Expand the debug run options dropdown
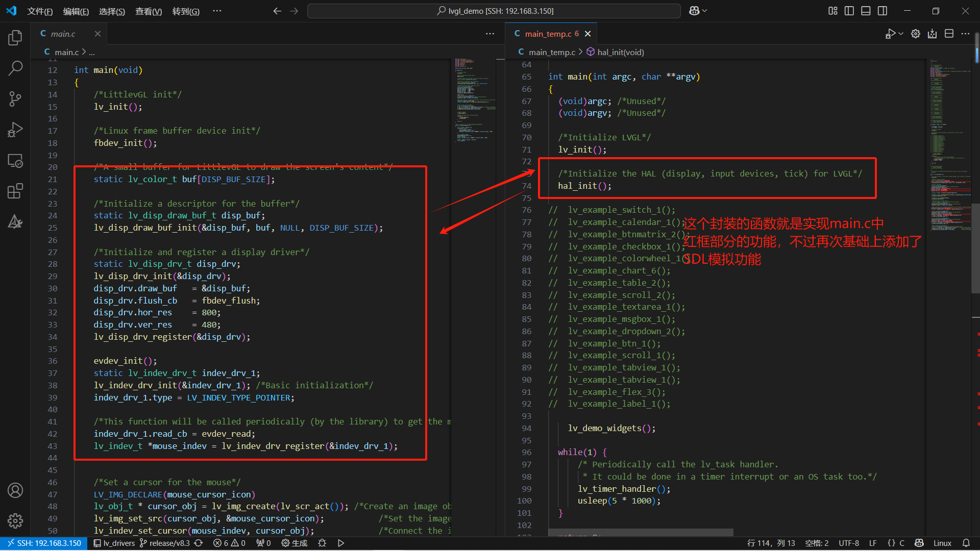Viewport: 980px width, 551px height. coord(901,34)
